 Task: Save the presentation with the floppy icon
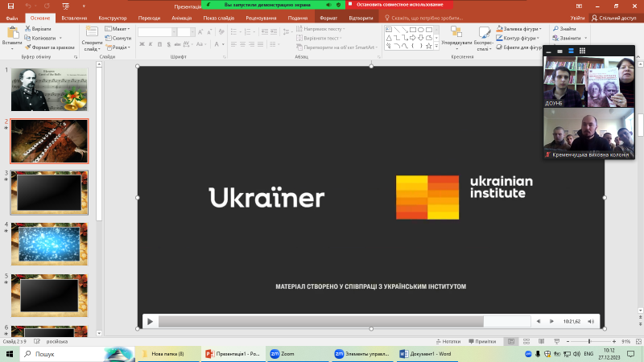click(10, 6)
